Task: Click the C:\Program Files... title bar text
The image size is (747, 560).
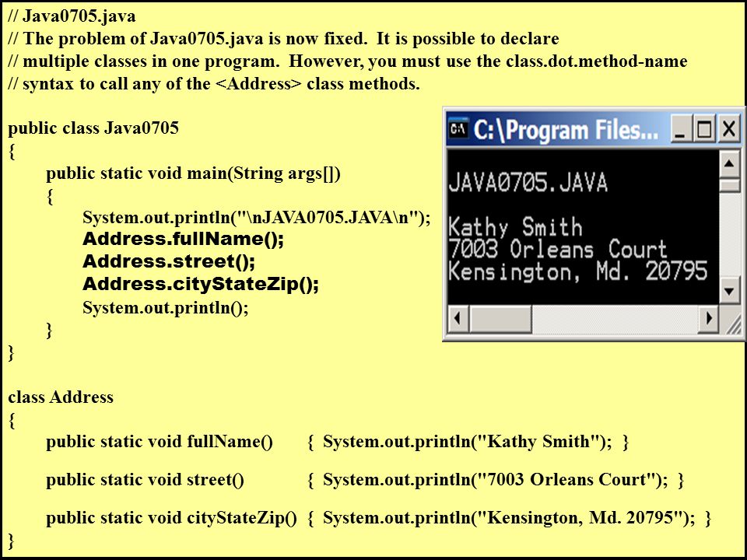Action: [x=566, y=130]
